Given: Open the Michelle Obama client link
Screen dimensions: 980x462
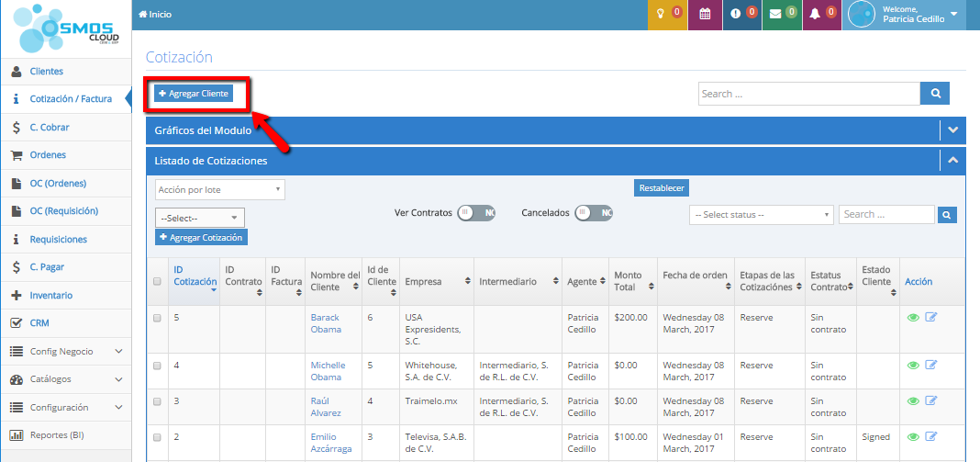Looking at the screenshot, I should [328, 370].
